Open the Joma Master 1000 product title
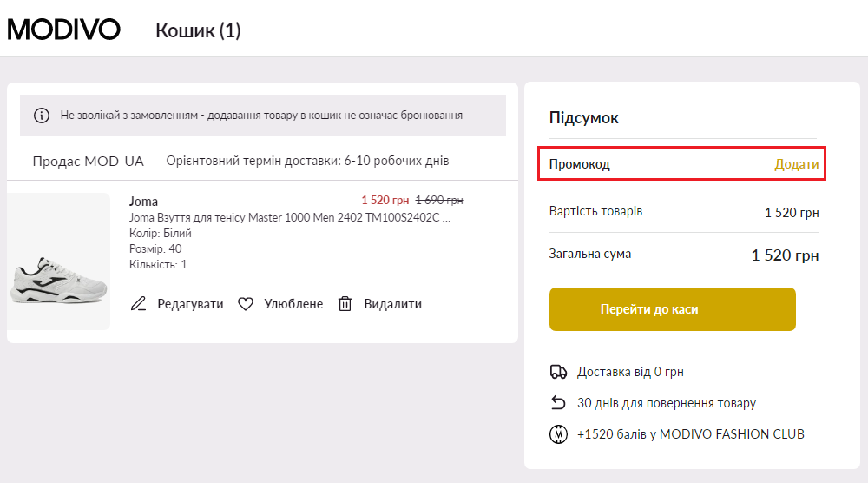 click(290, 217)
